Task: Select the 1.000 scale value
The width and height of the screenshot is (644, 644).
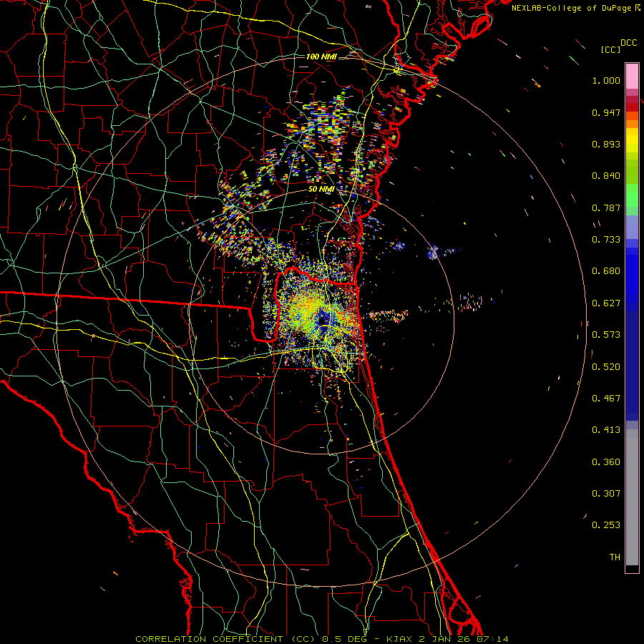Action: pos(606,80)
